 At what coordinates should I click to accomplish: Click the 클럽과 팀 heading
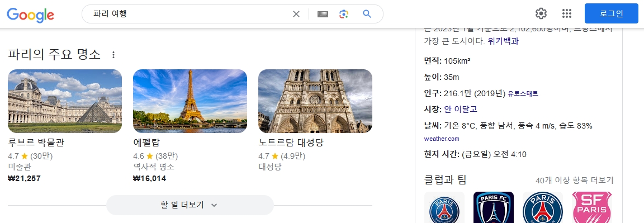click(445, 180)
